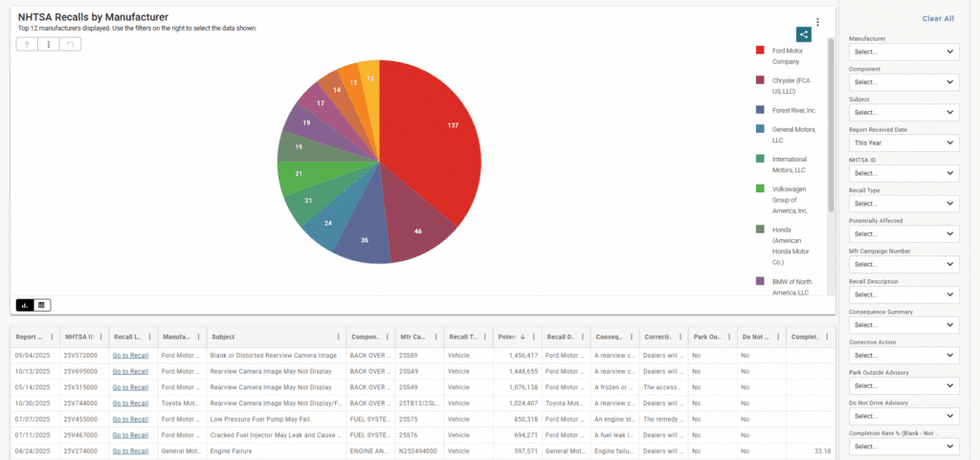Switch to chart view toggle
This screenshot has width=980, height=460.
pyautogui.click(x=26, y=305)
